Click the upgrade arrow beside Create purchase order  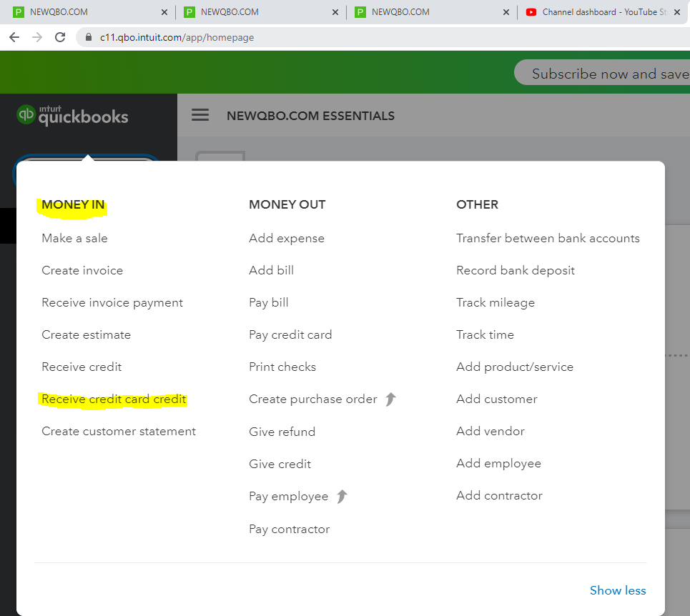[x=390, y=399]
